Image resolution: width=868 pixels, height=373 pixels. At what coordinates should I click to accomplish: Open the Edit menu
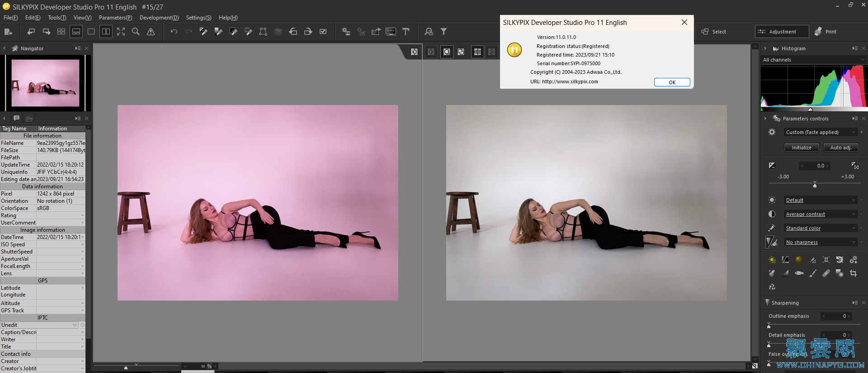click(33, 18)
